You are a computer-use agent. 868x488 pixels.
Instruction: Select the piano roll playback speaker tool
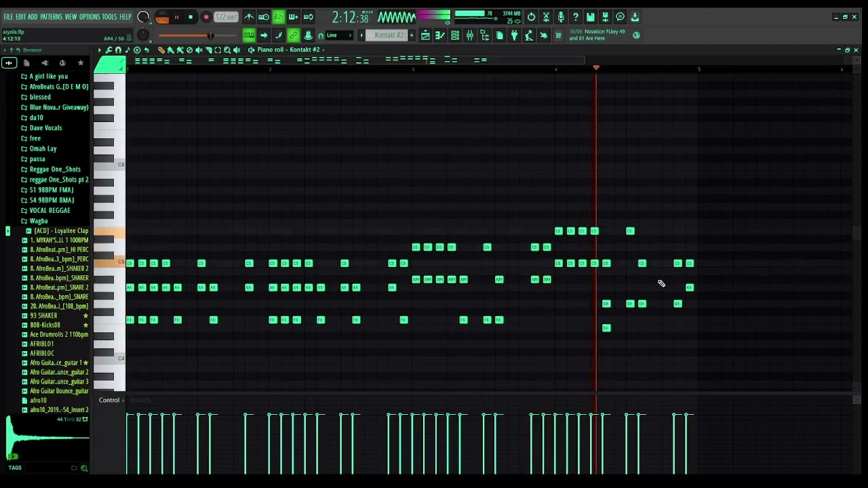237,50
